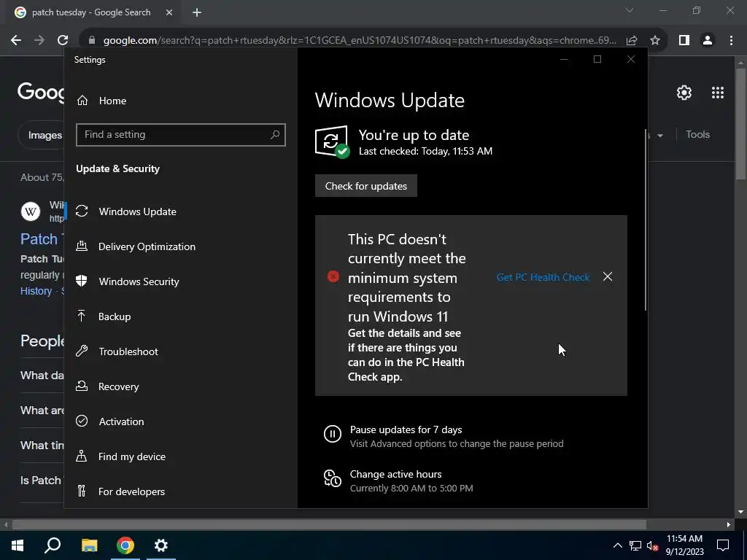Click the network tray icon
747x560 pixels.
coord(635,545)
